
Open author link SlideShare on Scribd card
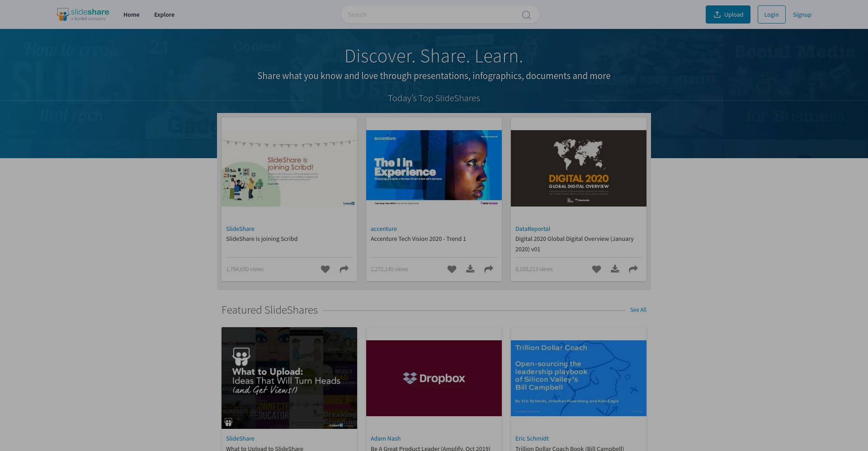pyautogui.click(x=240, y=229)
